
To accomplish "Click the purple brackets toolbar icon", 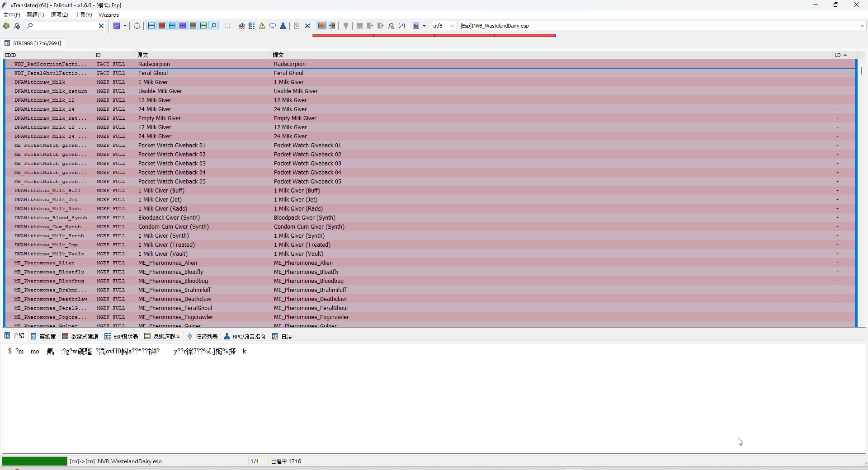I will click(227, 26).
